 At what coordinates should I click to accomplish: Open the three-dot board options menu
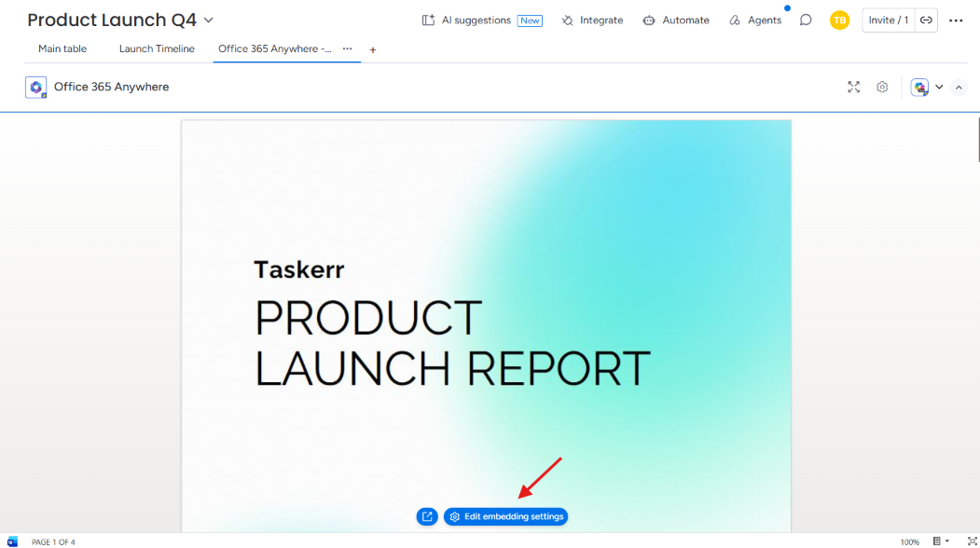pyautogui.click(x=956, y=21)
